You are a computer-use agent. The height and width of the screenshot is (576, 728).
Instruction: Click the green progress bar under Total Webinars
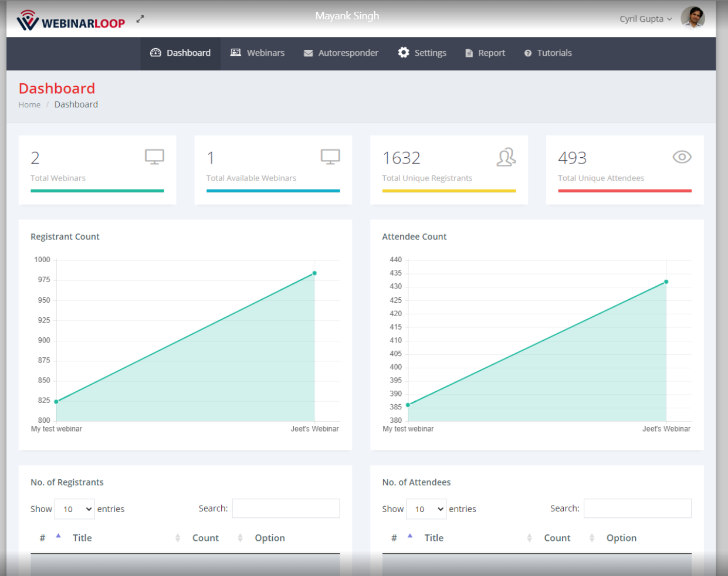(97, 191)
